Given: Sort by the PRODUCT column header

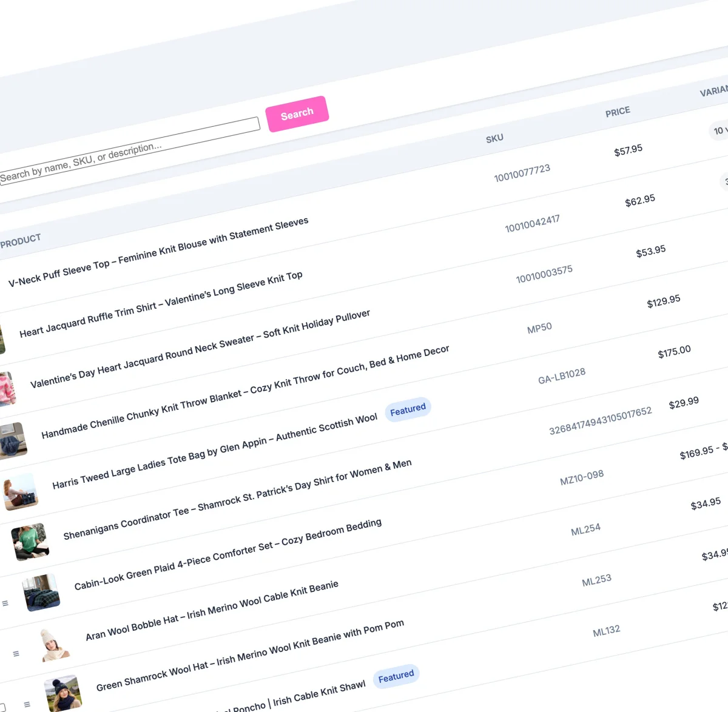Looking at the screenshot, I should (x=21, y=240).
